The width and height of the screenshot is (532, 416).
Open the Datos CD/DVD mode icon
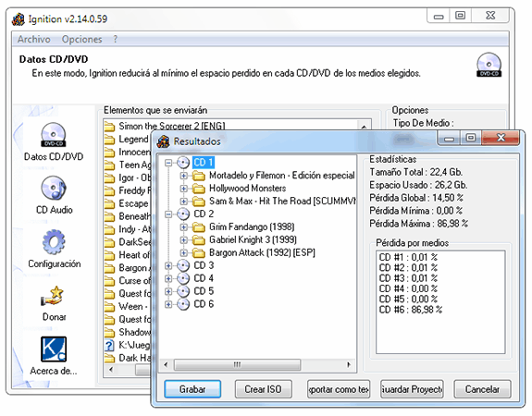54,135
